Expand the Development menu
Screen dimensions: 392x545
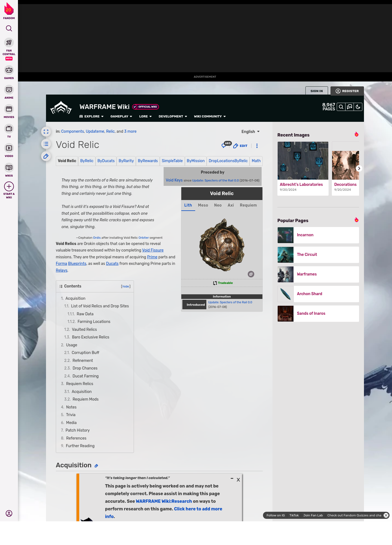coord(173,116)
